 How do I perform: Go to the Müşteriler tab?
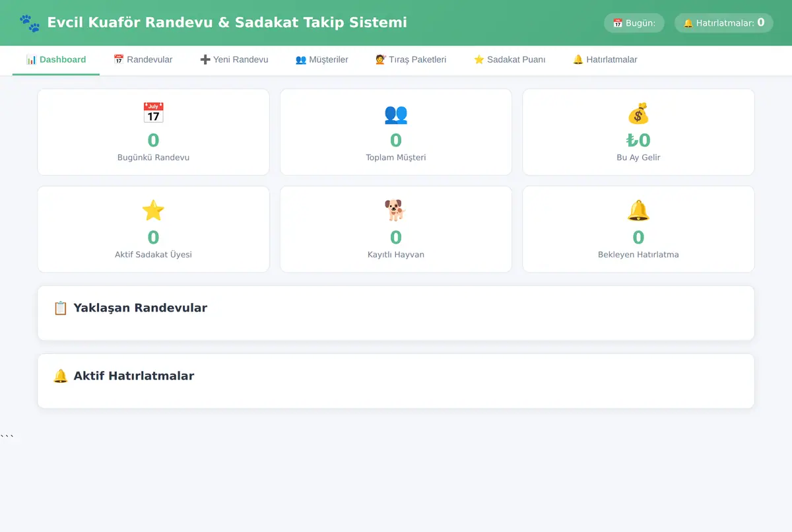click(x=322, y=60)
